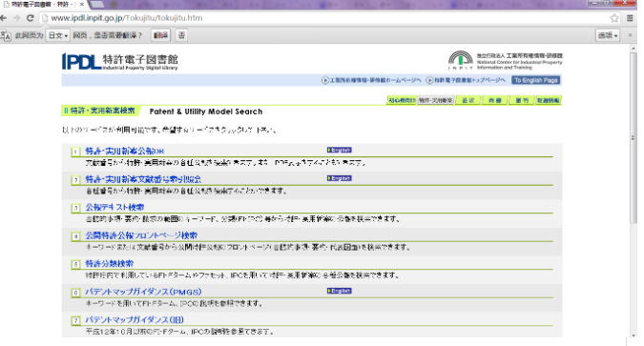
Task: Reload the page with the refresh icon
Action: [x=30, y=18]
